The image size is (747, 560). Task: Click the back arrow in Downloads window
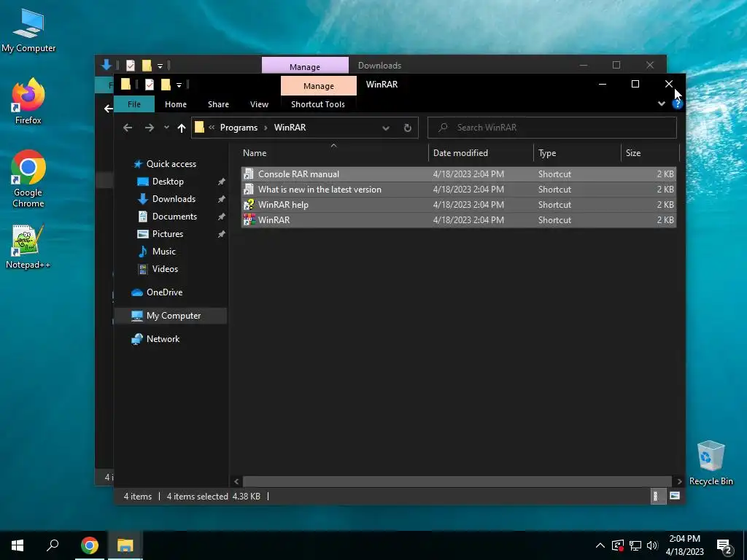click(x=108, y=109)
